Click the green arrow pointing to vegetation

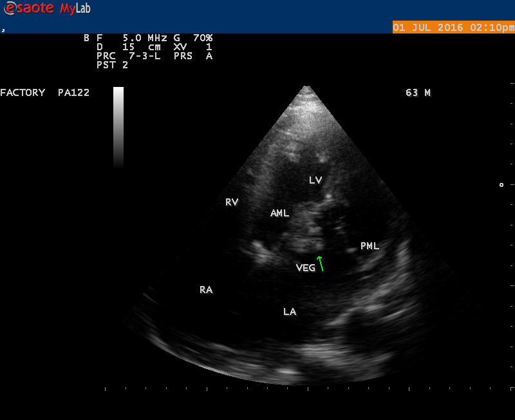coord(320,263)
